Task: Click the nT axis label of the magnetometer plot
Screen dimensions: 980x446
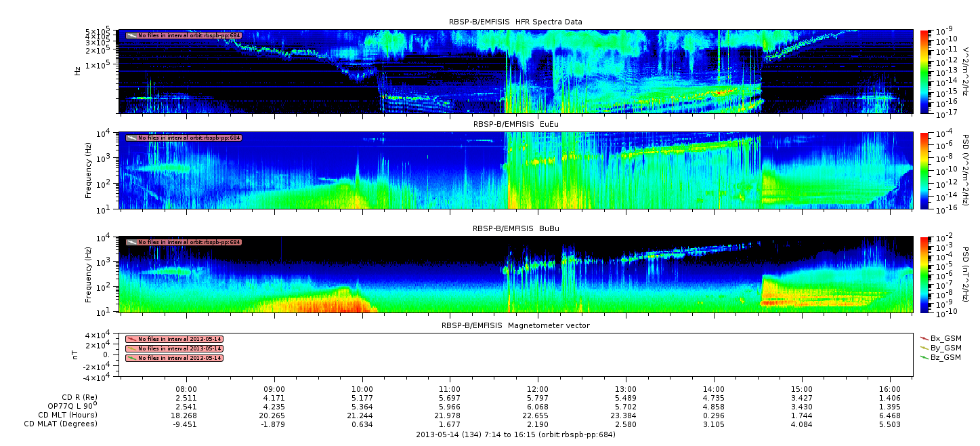Action: tap(77, 355)
